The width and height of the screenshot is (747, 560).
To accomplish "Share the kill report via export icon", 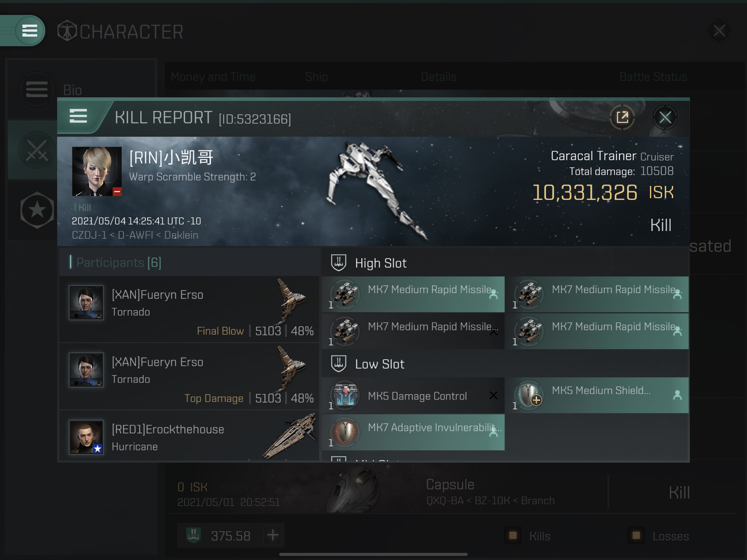I will pyautogui.click(x=622, y=118).
